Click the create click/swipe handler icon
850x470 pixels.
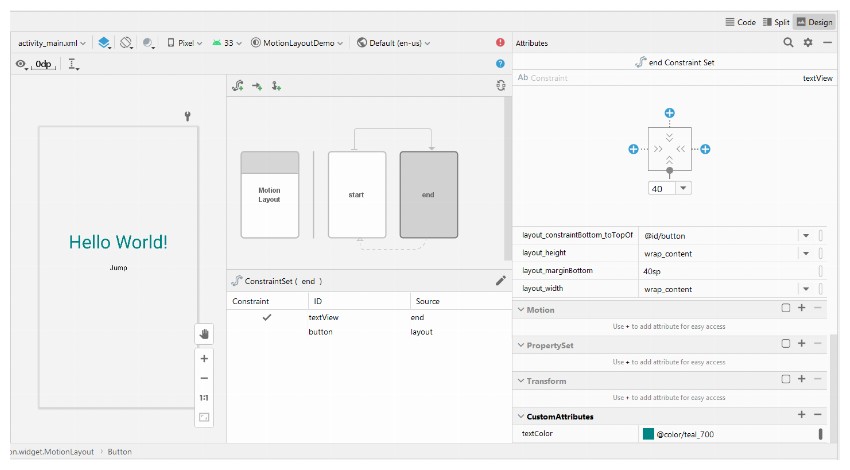coord(276,86)
